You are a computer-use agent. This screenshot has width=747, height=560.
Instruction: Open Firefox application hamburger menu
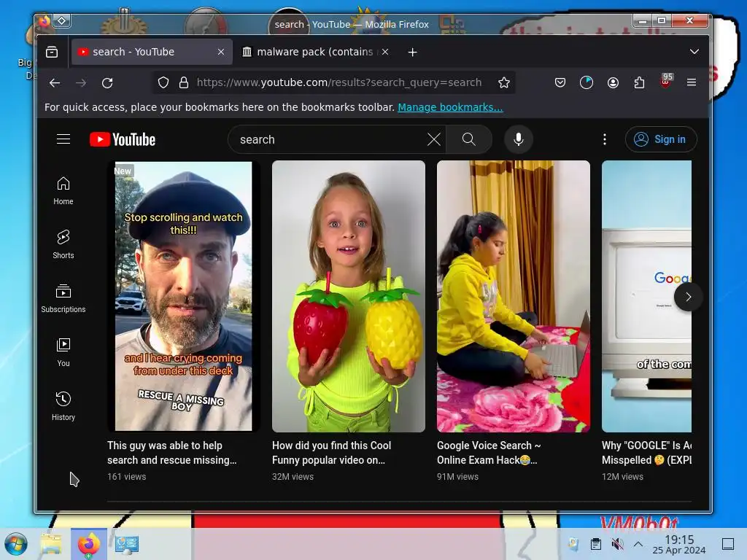(692, 83)
